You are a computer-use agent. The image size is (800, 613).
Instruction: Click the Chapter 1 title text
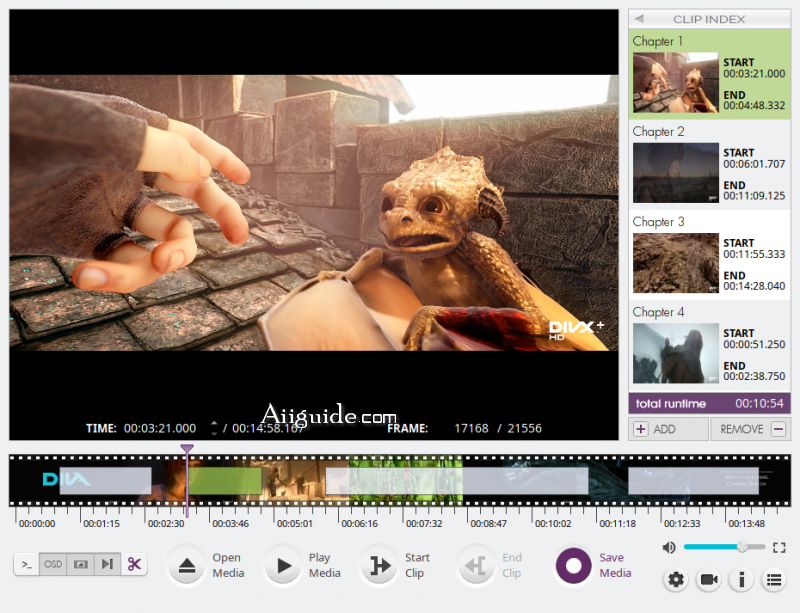click(x=658, y=41)
